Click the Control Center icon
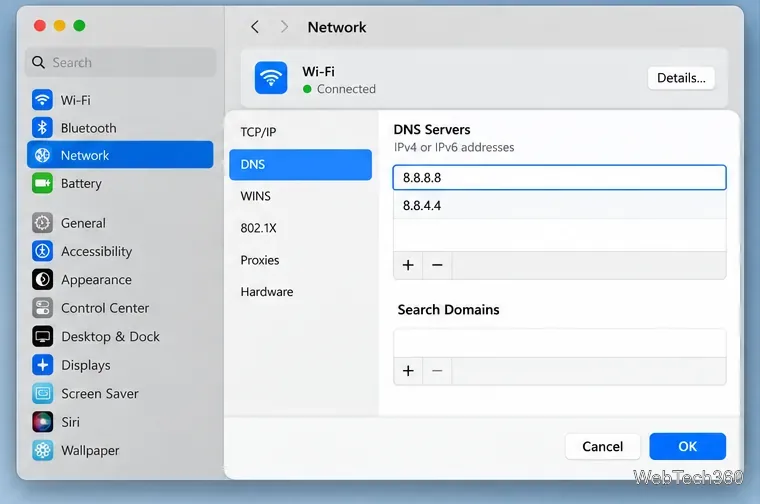Image resolution: width=760 pixels, height=504 pixels. pos(42,308)
